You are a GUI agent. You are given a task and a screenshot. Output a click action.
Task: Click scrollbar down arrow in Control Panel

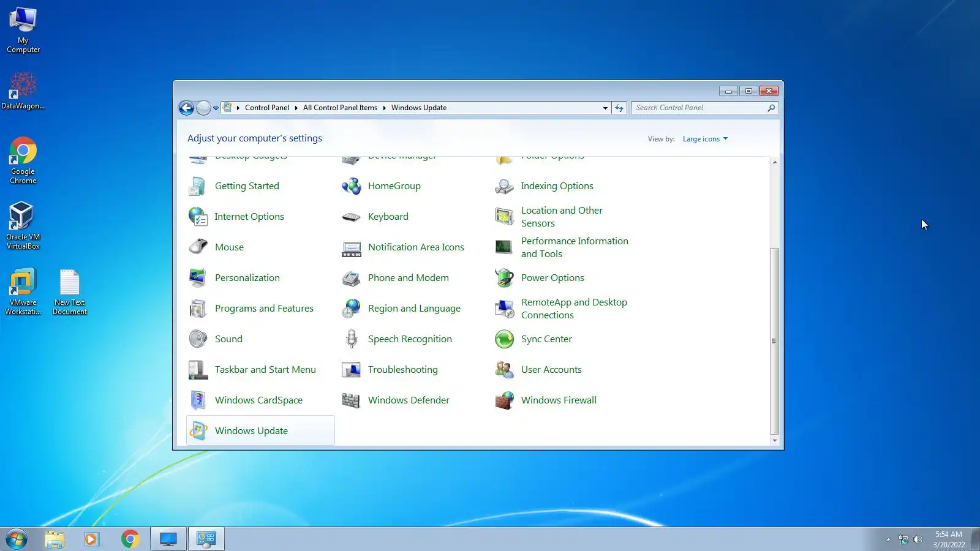pyautogui.click(x=775, y=441)
